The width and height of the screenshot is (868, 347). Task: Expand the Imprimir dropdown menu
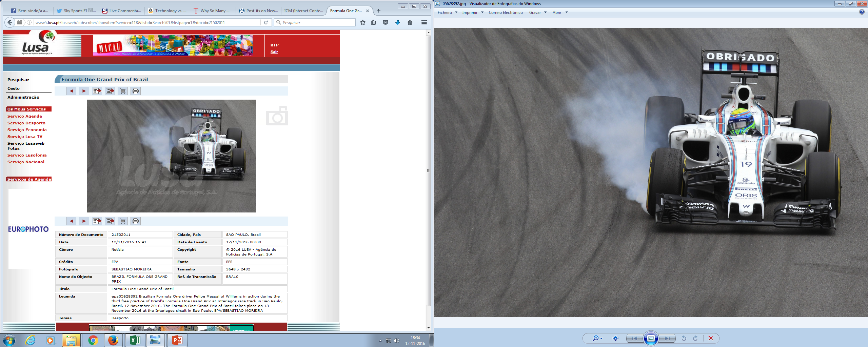[473, 13]
